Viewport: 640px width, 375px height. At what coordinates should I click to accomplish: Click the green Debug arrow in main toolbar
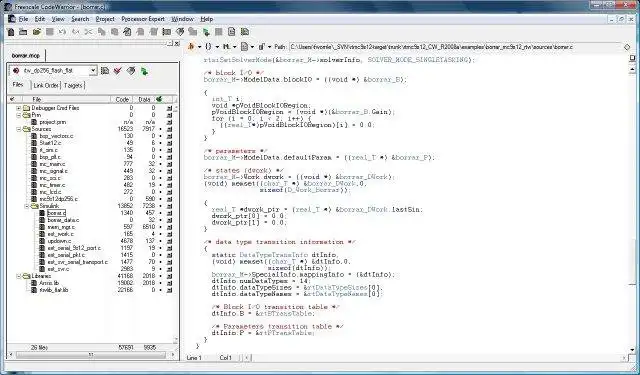(206, 32)
